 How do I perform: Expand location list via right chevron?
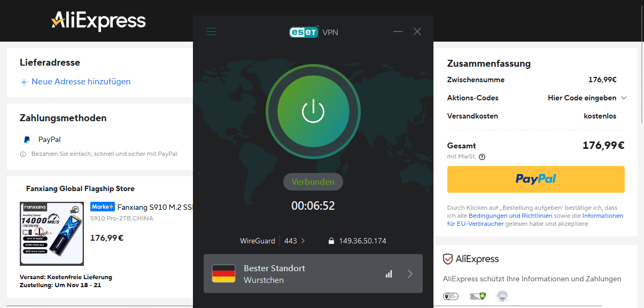410,274
